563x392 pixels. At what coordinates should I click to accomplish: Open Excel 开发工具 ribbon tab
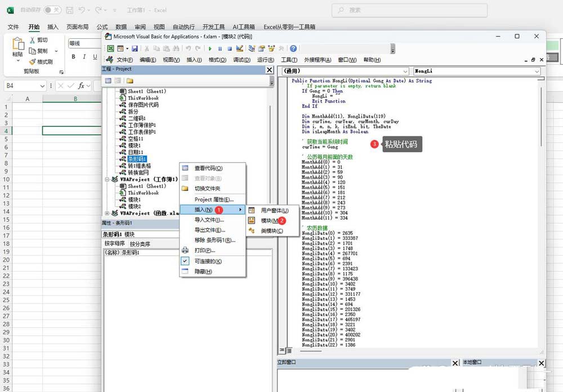point(213,26)
